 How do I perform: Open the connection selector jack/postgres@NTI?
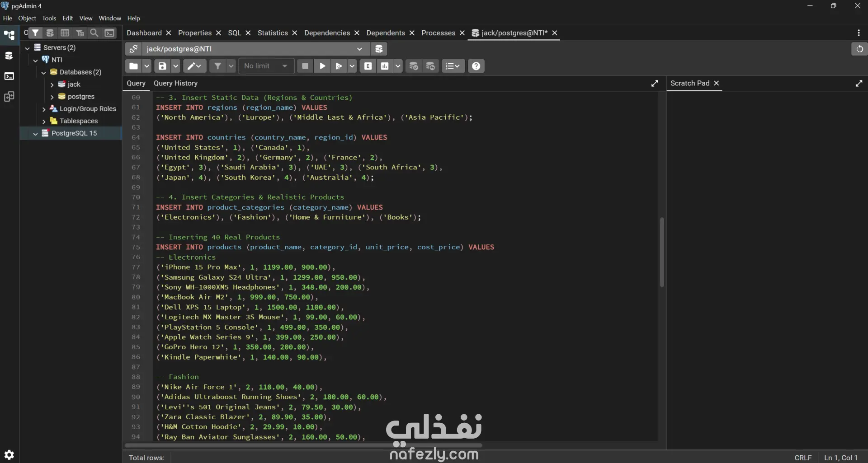[255, 49]
